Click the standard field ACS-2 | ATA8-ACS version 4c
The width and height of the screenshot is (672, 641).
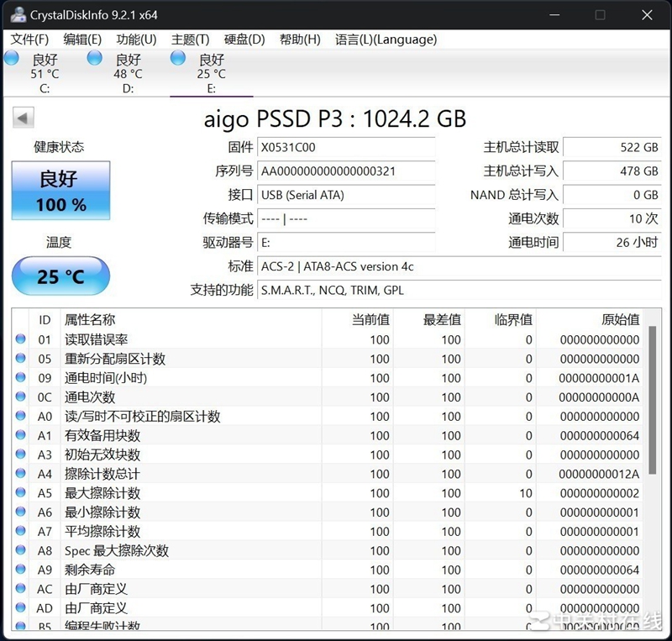tap(459, 266)
